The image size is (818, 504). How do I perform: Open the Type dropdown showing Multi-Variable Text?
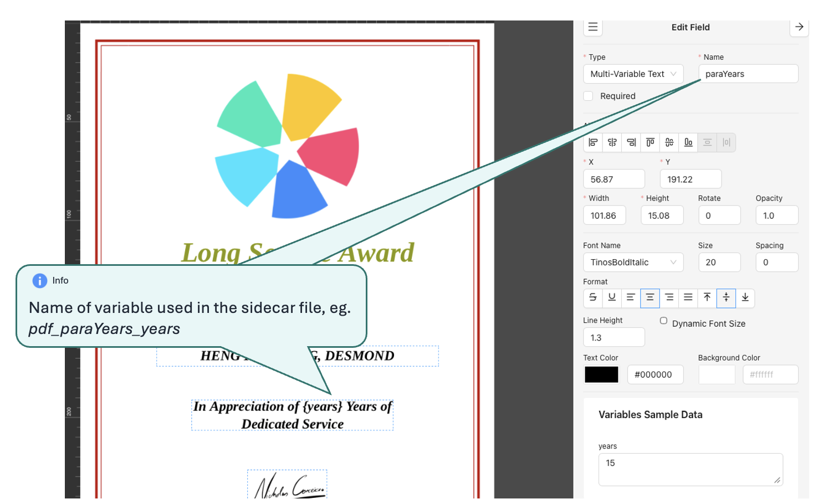(633, 74)
